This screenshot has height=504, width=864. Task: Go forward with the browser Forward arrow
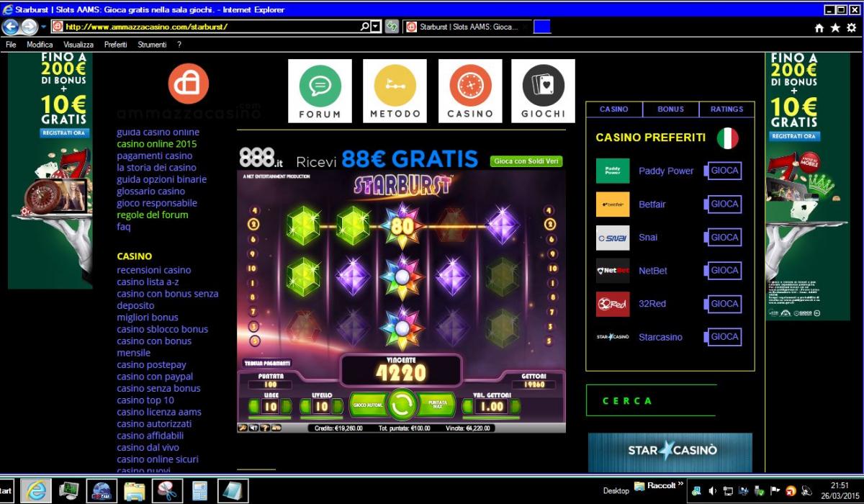[29, 27]
